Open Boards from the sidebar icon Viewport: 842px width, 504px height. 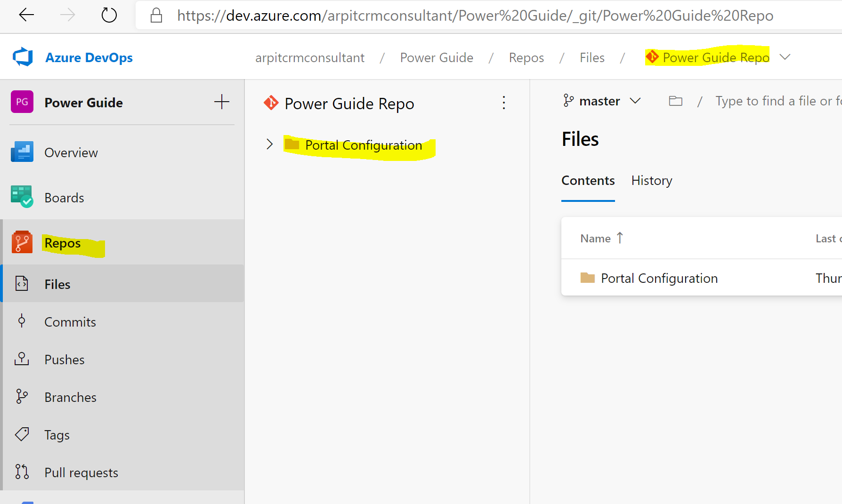[x=22, y=197]
